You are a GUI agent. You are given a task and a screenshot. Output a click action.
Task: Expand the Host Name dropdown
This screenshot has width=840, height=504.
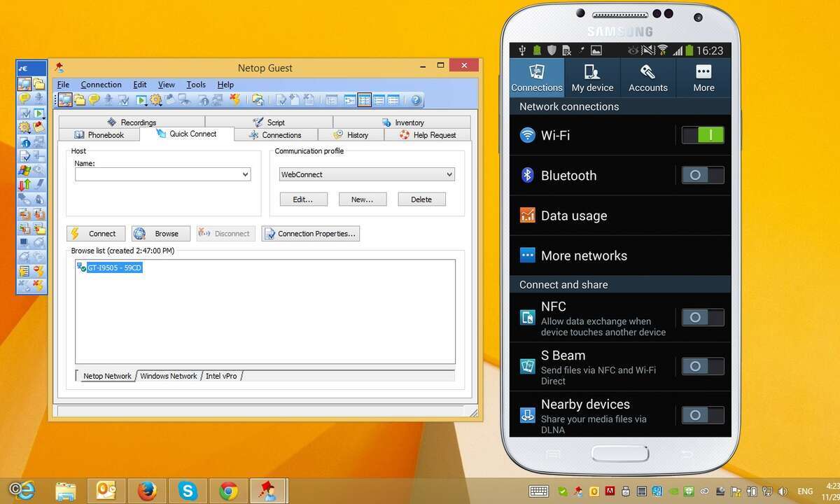pos(245,174)
